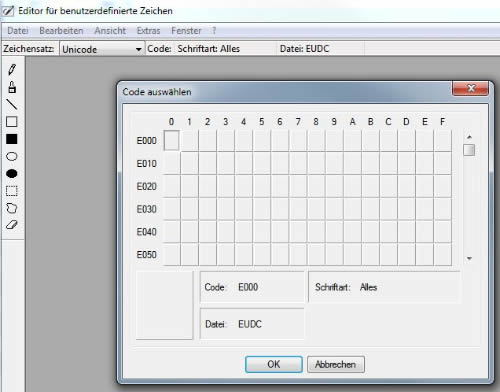This screenshot has width=500, height=392.
Task: Click the Schriftart: Alles field in dialog
Action: pos(384,287)
